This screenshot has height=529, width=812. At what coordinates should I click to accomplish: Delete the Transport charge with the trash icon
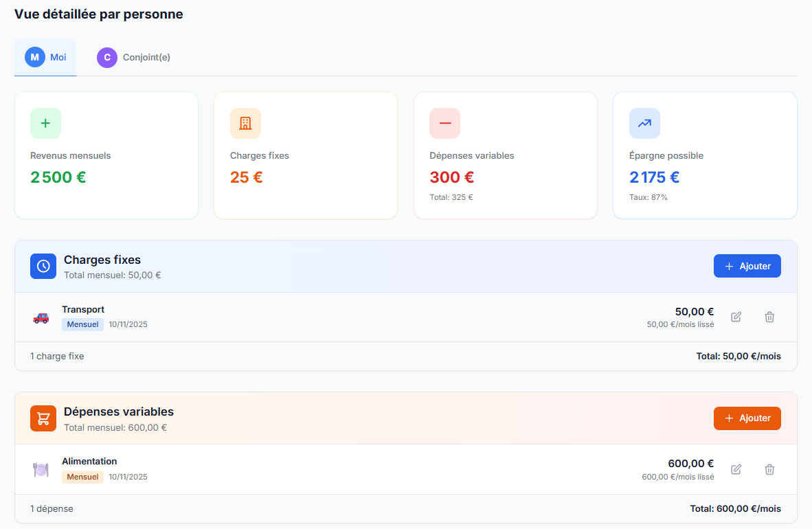[769, 317]
